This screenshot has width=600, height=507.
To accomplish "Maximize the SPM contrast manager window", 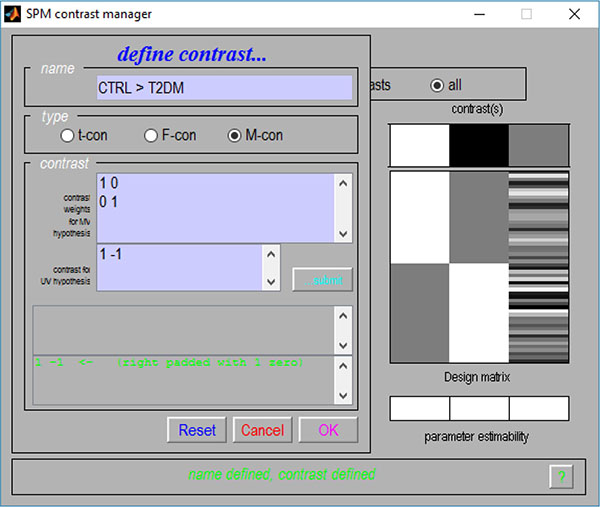I will point(527,14).
